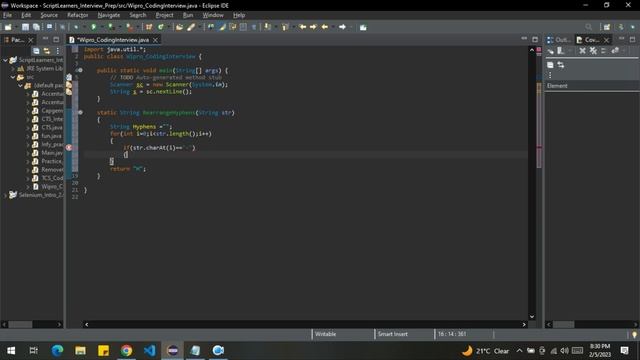
Task: Open dropdown arrow next to Run button
Action: click(x=101, y=27)
